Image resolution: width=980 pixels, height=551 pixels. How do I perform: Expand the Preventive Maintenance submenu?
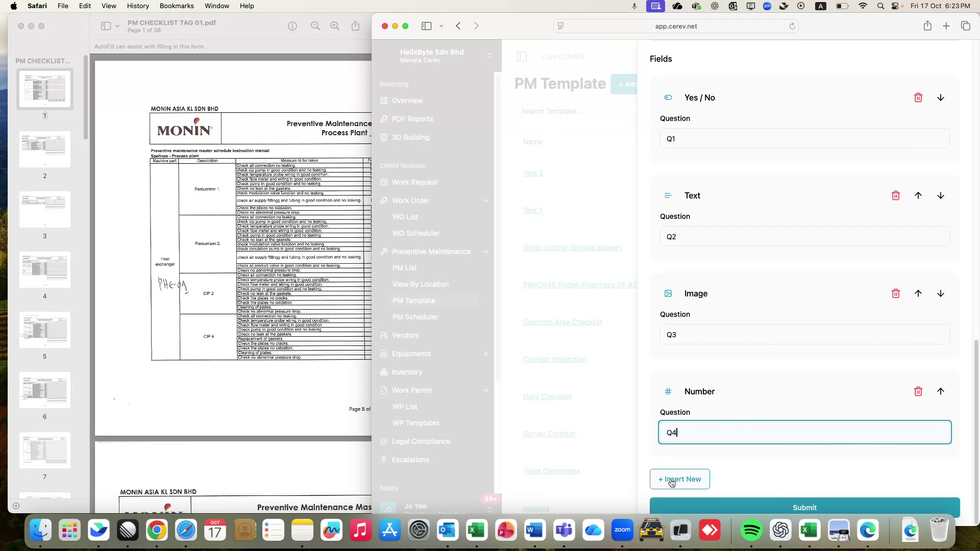pyautogui.click(x=486, y=252)
